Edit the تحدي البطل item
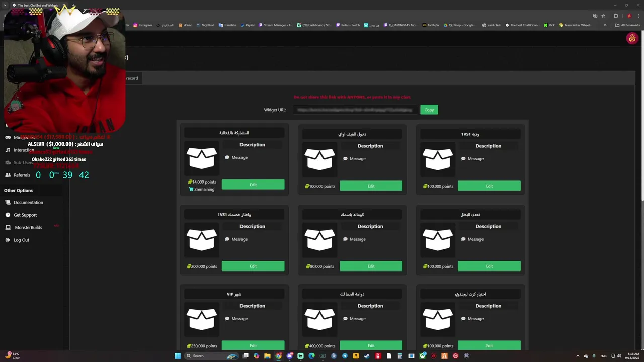The image size is (644, 362). [489, 266]
